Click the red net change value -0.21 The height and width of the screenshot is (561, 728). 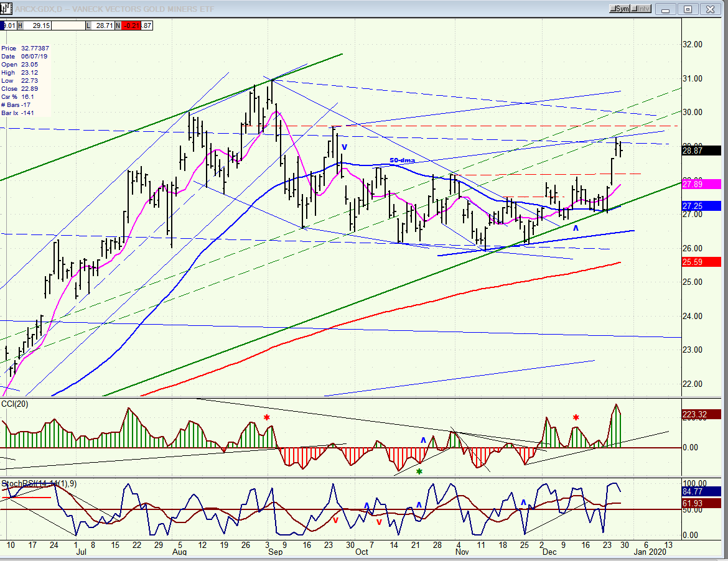point(131,25)
